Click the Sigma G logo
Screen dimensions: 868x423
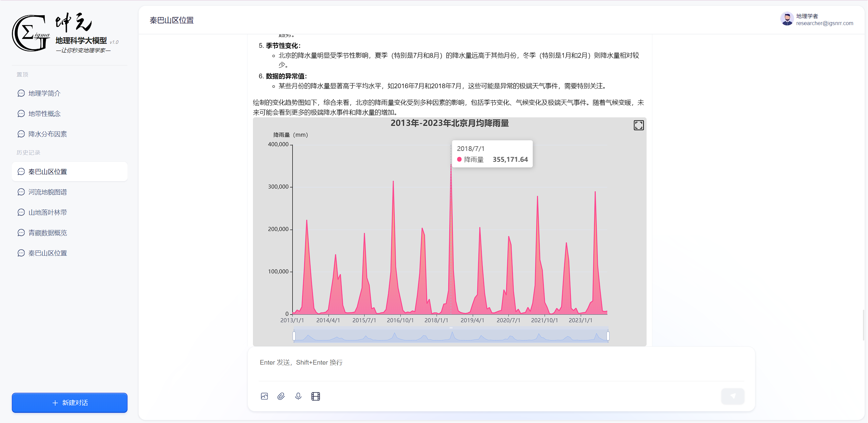click(31, 33)
